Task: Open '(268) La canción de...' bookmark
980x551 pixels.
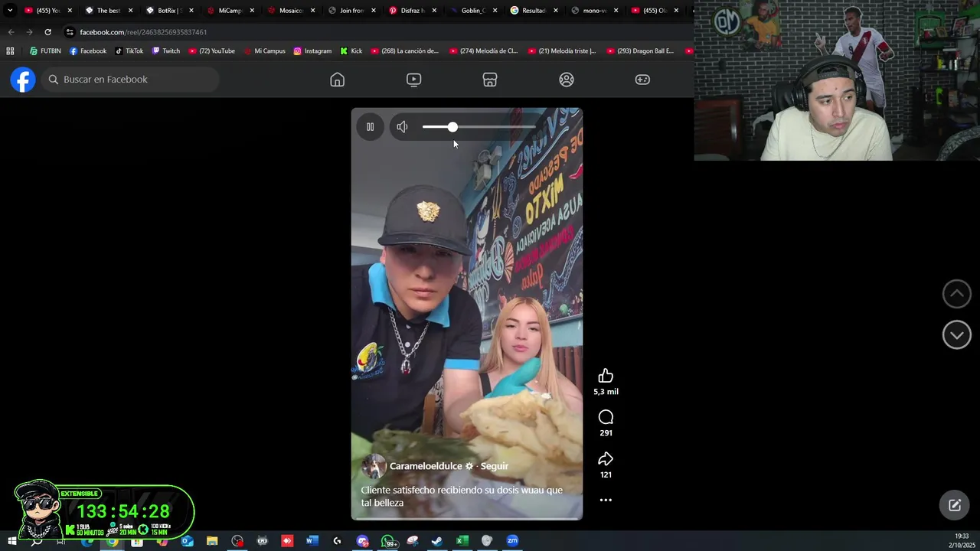Action: coord(404,51)
